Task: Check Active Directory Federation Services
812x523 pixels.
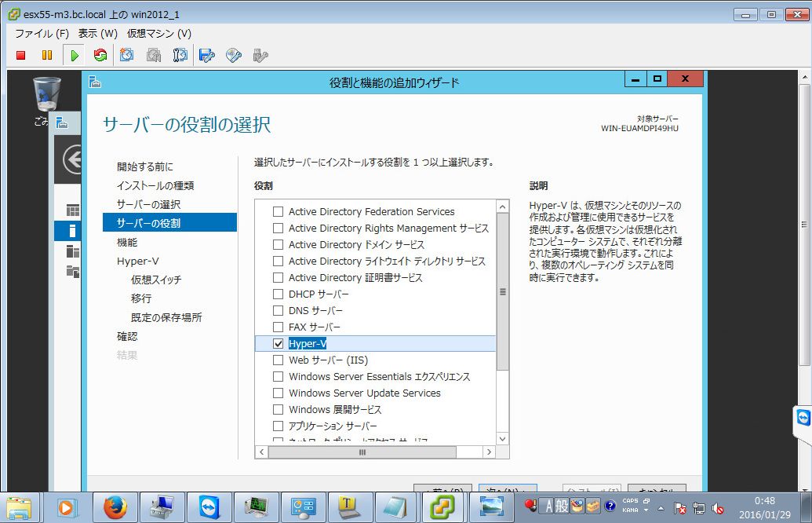Action: click(x=278, y=211)
